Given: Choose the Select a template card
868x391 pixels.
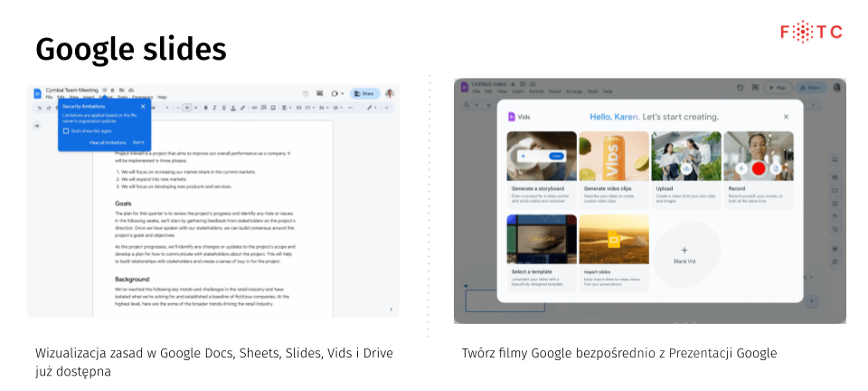Looking at the screenshot, I should pyautogui.click(x=542, y=253).
